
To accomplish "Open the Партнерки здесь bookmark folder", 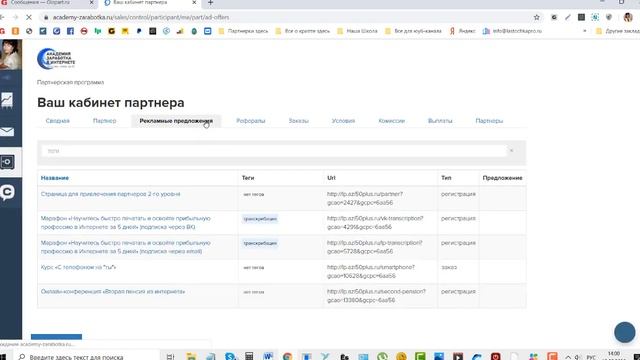I will 243,31.
